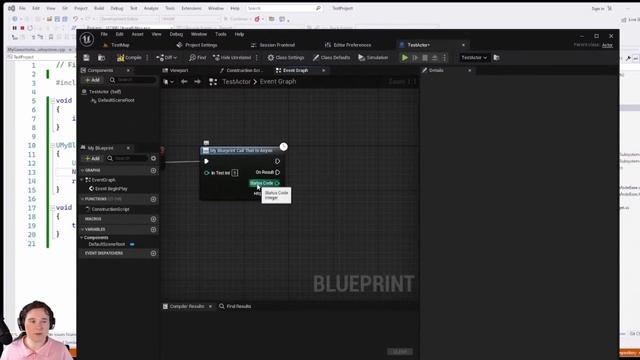Collapse the GRAPHS section

pos(83,170)
